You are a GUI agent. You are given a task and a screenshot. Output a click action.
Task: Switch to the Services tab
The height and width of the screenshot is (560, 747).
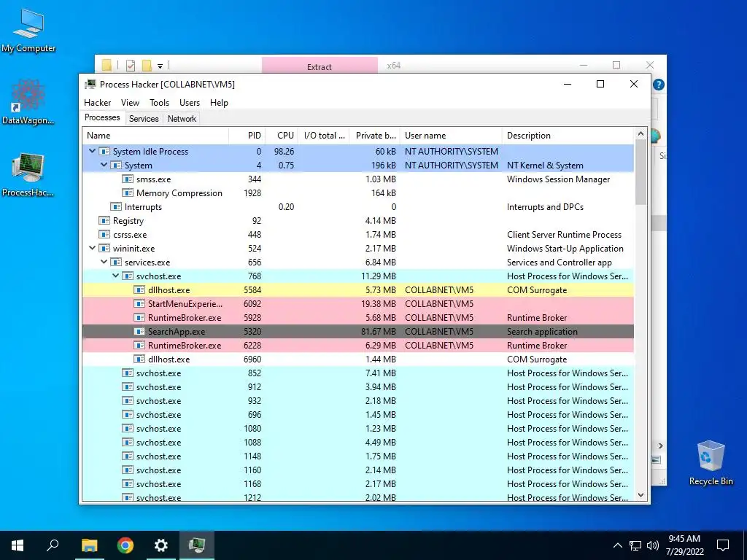coord(144,119)
